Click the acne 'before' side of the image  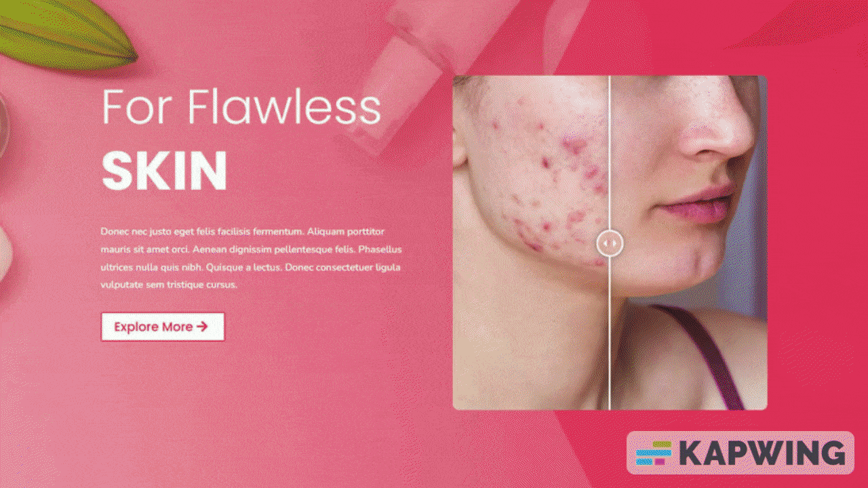(531, 243)
